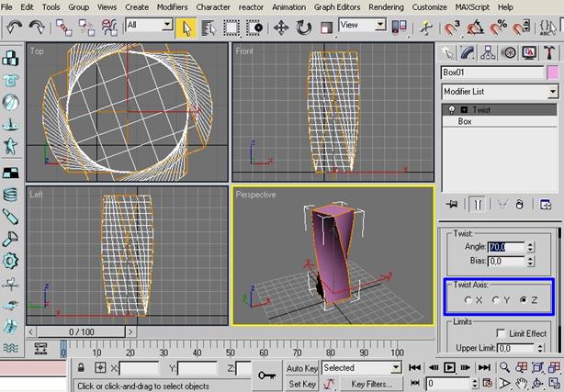
Task: Click the Undo arrow in the main toolbar
Action: pyautogui.click(x=12, y=27)
